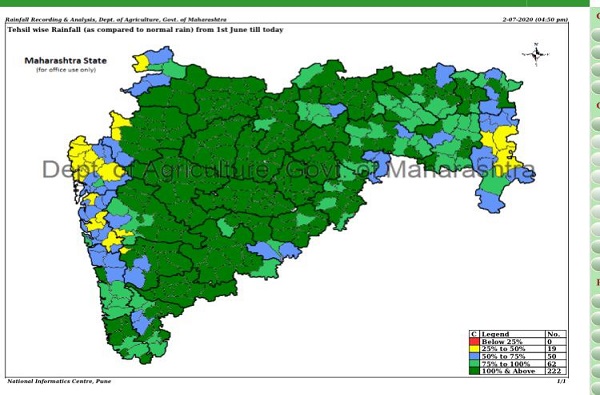Click the 1/1 page indicator
The height and width of the screenshot is (395, 600).
(x=561, y=381)
